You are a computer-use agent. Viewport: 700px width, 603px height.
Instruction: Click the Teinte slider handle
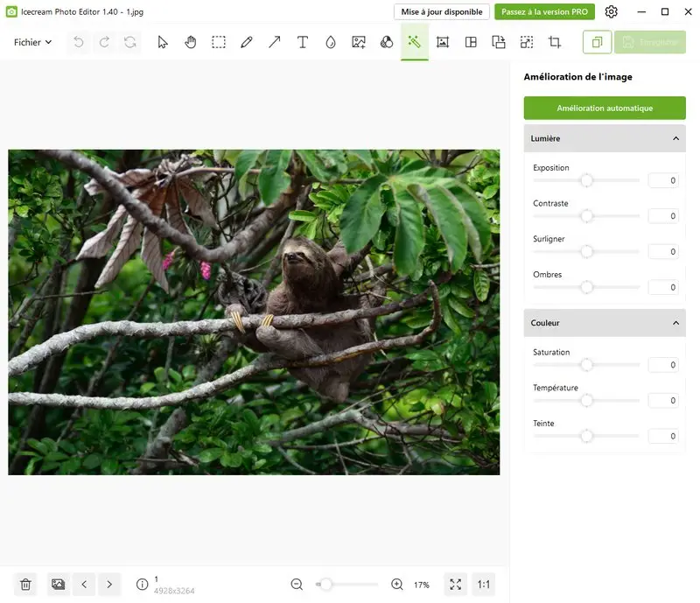(x=586, y=436)
